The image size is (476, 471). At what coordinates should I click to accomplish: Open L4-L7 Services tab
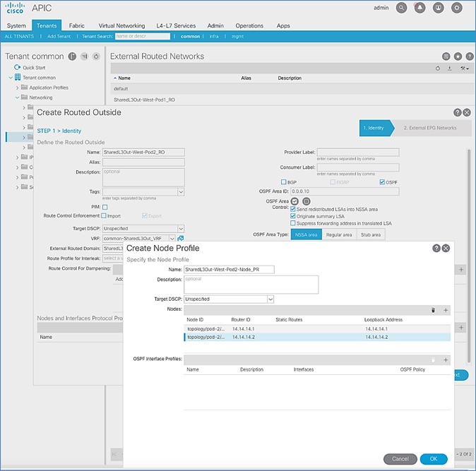click(x=176, y=26)
